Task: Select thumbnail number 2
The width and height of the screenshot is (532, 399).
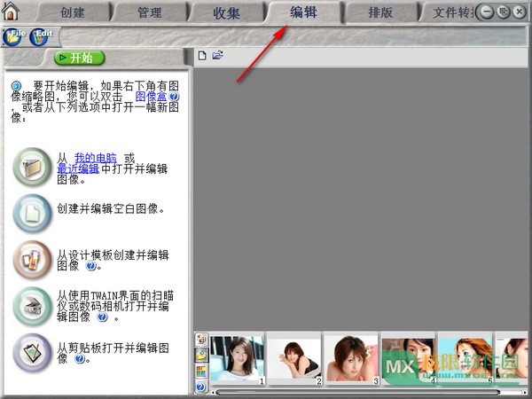Action: click(294, 360)
